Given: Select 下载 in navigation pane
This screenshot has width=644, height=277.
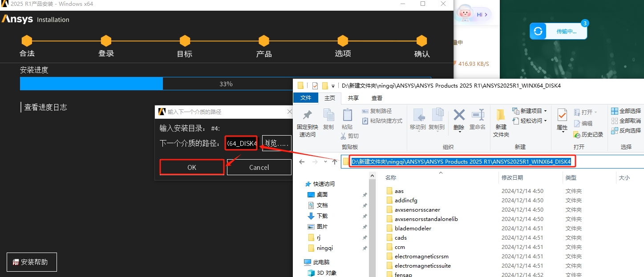Looking at the screenshot, I should [322, 216].
